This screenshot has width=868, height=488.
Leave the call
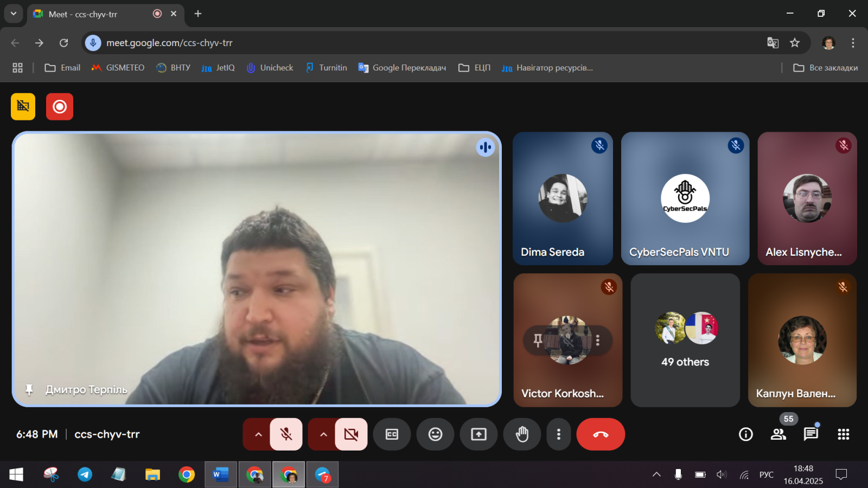pyautogui.click(x=601, y=434)
